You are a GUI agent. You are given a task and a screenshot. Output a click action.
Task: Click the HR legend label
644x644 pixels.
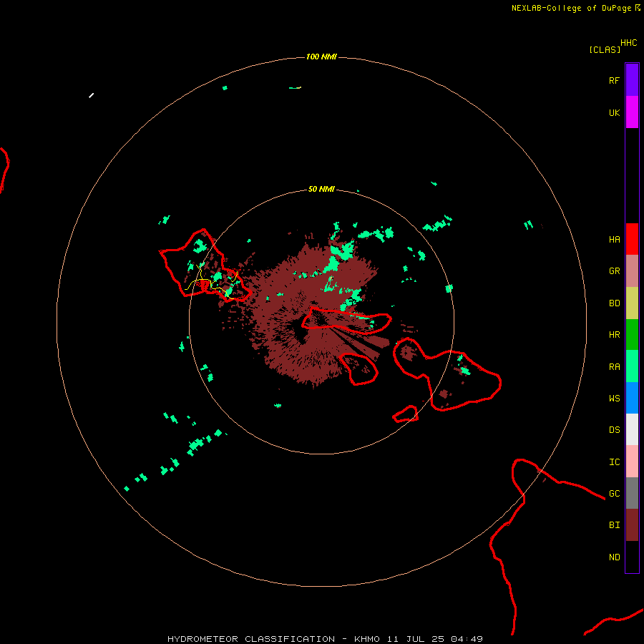(614, 335)
